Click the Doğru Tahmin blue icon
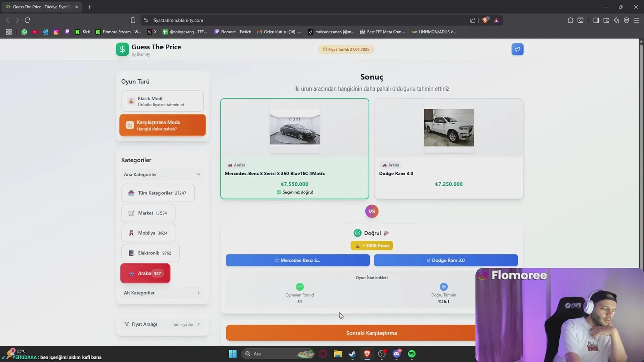The width and height of the screenshot is (644, 362). 444,287
